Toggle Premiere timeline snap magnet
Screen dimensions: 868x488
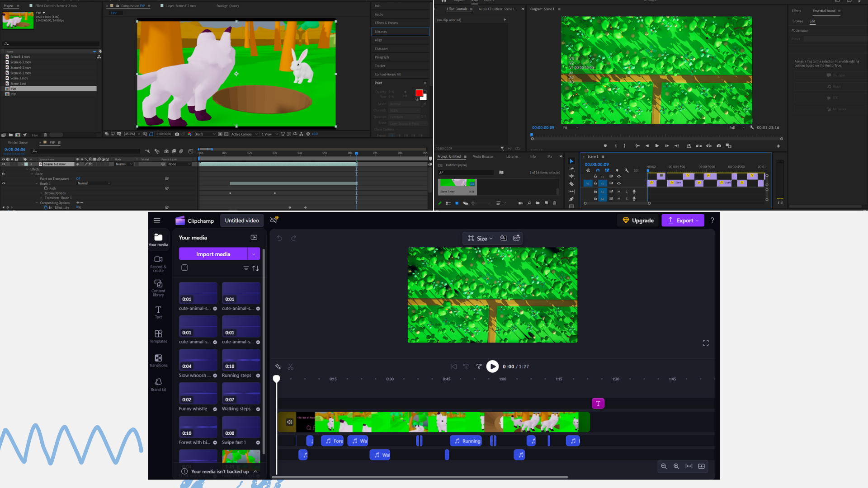click(x=598, y=170)
